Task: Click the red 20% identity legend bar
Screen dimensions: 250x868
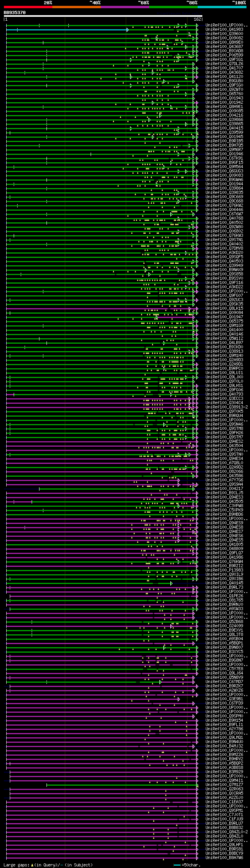Action: [28, 7]
